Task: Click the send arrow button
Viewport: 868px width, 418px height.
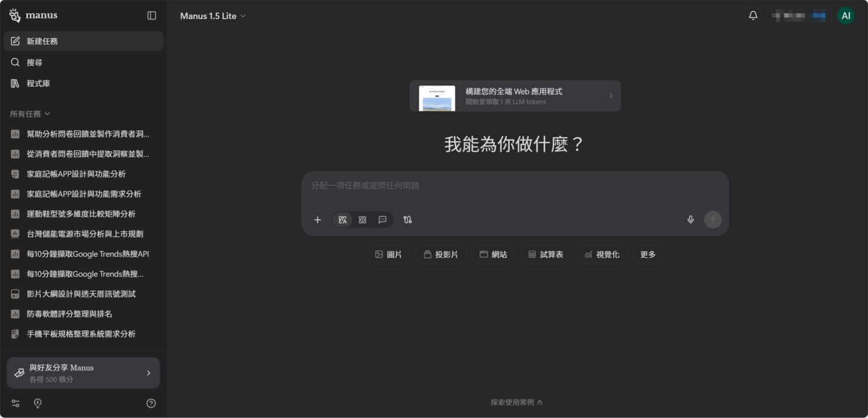Action: (713, 220)
